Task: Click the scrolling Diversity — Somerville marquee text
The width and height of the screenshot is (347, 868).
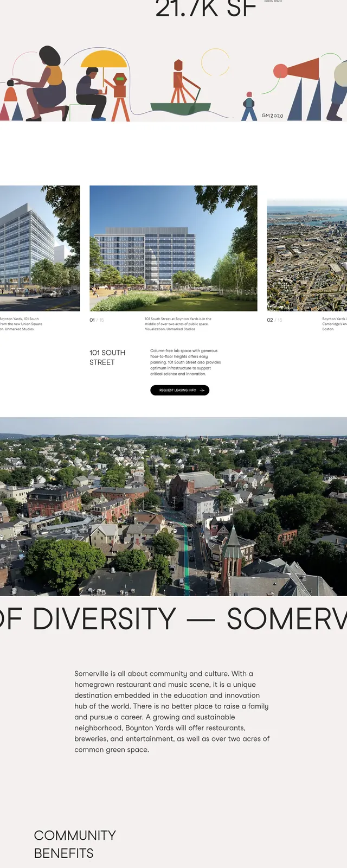Action: point(173,619)
